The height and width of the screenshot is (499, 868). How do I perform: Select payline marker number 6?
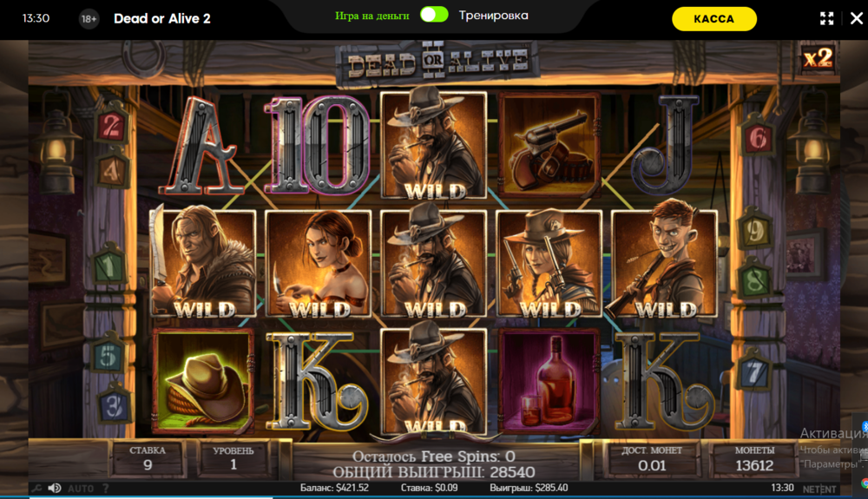(758, 138)
